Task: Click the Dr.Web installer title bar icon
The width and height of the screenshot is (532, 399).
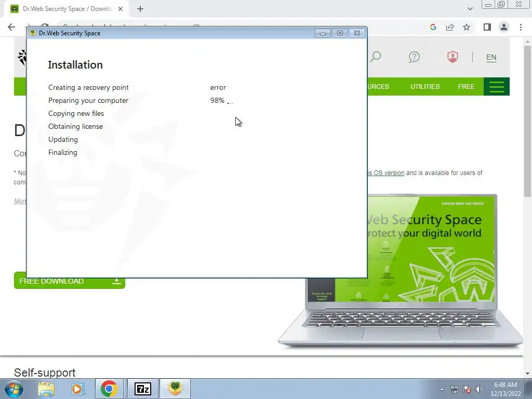Action: [x=33, y=33]
